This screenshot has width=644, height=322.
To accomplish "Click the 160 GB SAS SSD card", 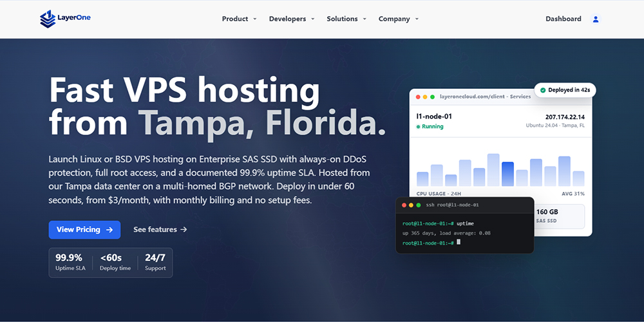I will click(x=560, y=216).
